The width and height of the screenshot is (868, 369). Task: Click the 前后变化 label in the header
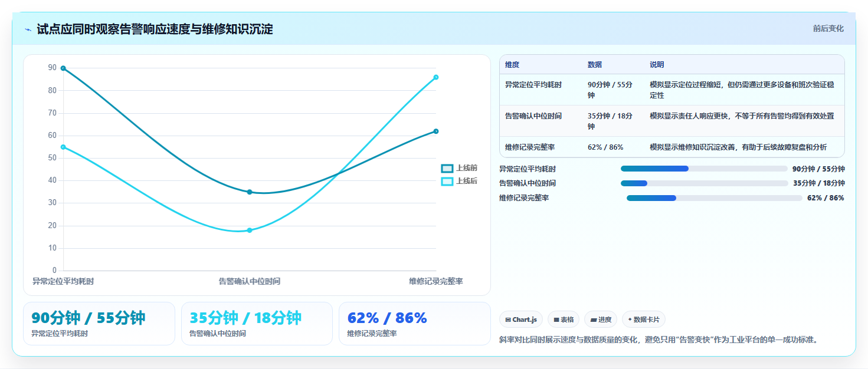[x=828, y=28]
